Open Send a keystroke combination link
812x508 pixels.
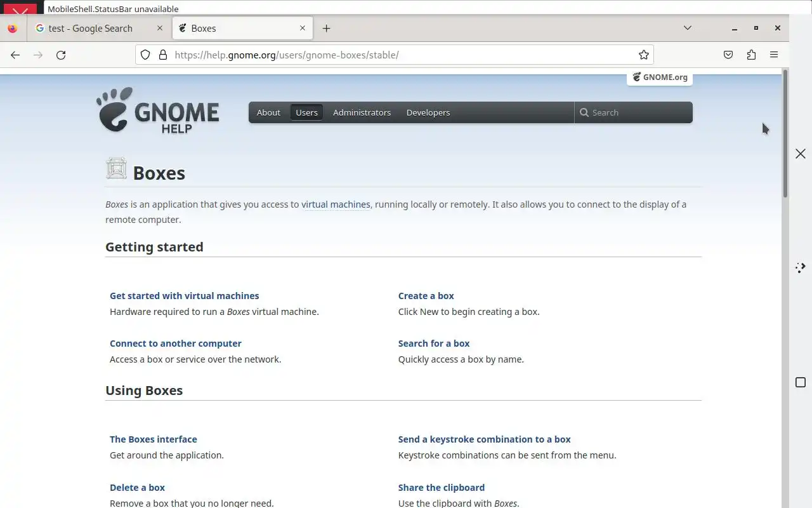tap(485, 439)
